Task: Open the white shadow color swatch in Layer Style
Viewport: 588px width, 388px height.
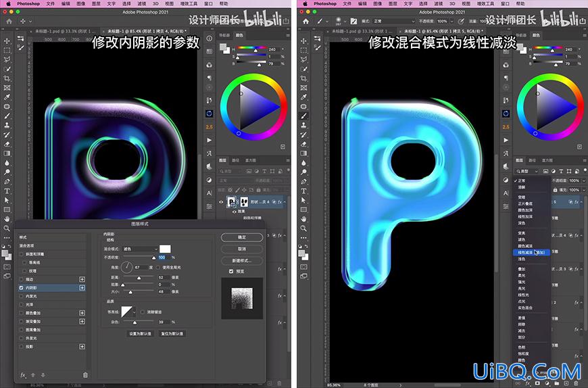Action: point(165,249)
